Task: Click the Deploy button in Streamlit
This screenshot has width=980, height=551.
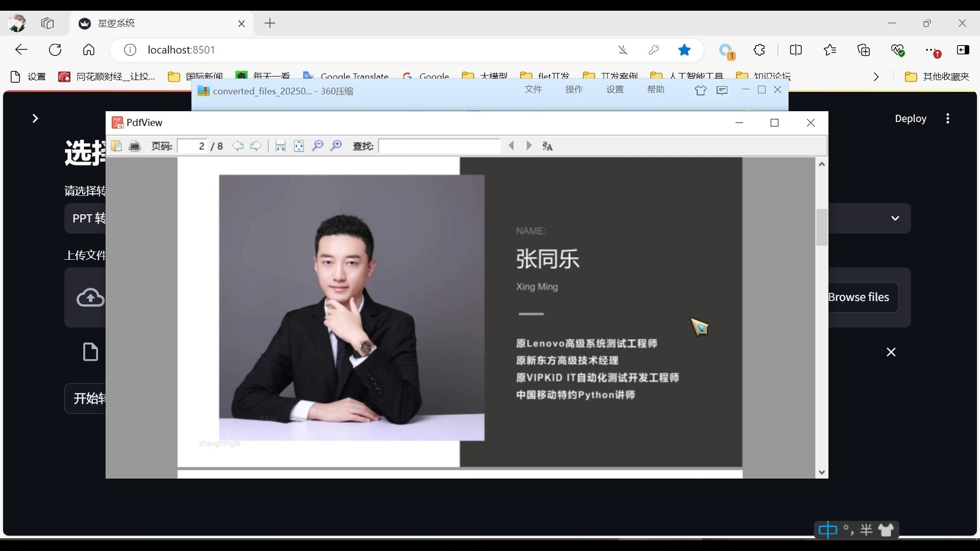Action: tap(912, 118)
